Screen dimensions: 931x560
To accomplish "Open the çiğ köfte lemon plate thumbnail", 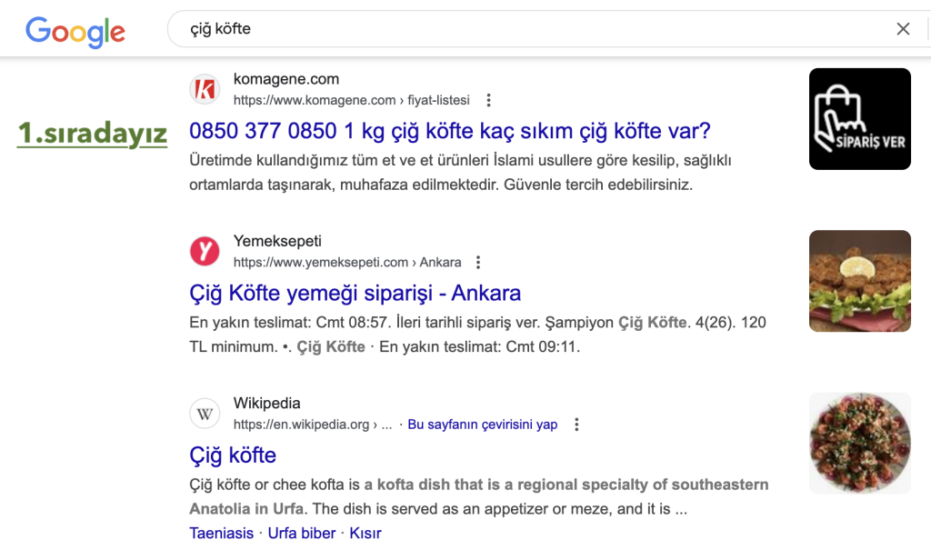I will click(x=859, y=281).
